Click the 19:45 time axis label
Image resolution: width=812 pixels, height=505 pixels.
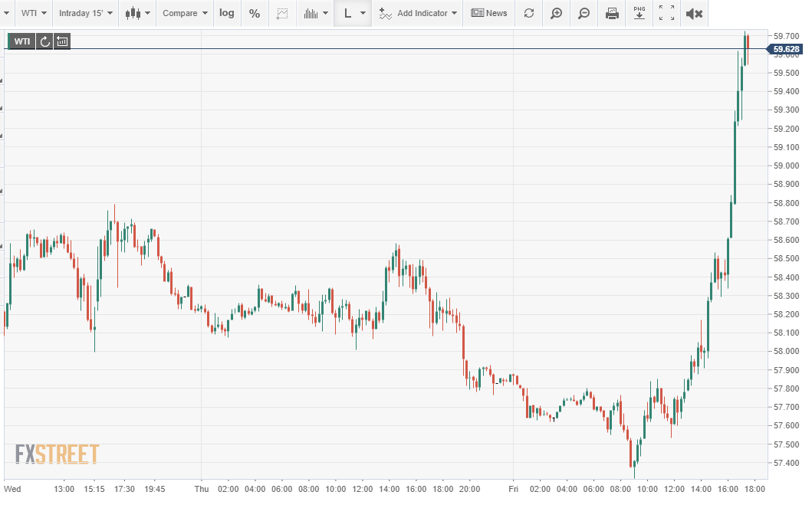tap(155, 489)
